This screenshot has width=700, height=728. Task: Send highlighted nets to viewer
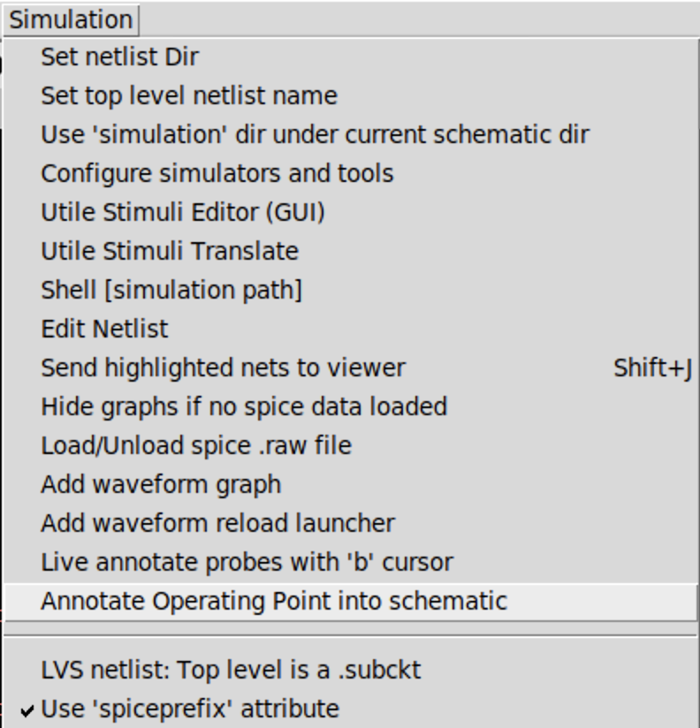tap(351, 368)
